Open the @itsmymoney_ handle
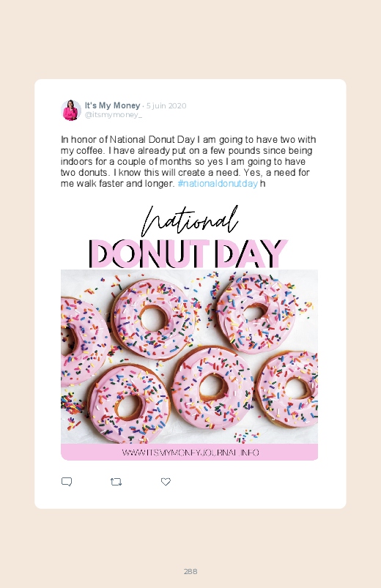This screenshot has height=588, width=381. pyautogui.click(x=114, y=115)
